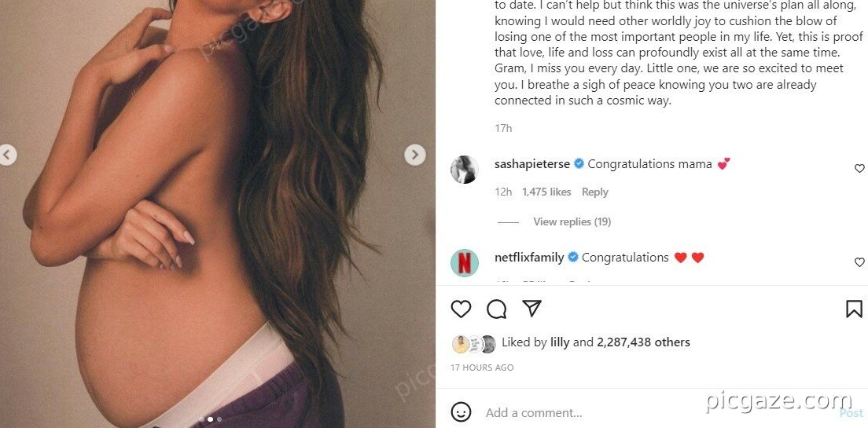Open the emoji picker for comments
Image resolution: width=868 pixels, height=428 pixels.
tap(462, 412)
